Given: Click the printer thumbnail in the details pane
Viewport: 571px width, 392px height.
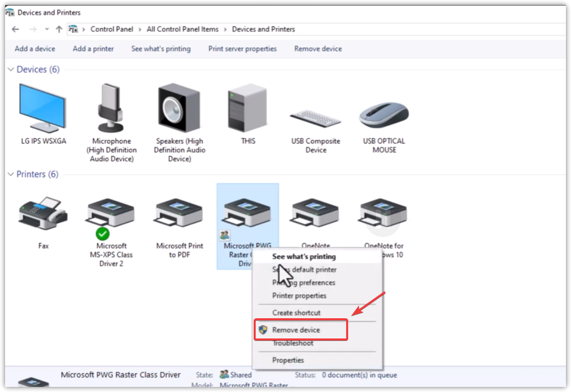Looking at the screenshot, I should [33, 382].
